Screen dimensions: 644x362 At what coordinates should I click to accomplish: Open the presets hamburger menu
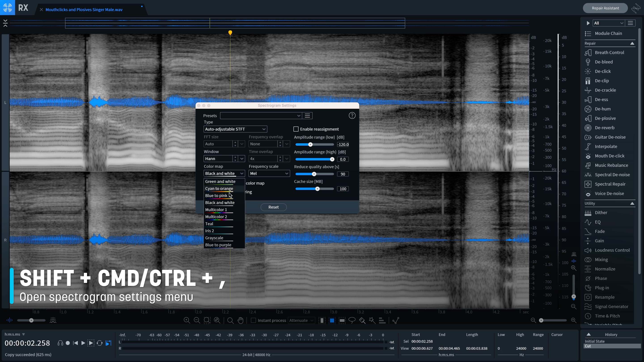[x=307, y=116]
